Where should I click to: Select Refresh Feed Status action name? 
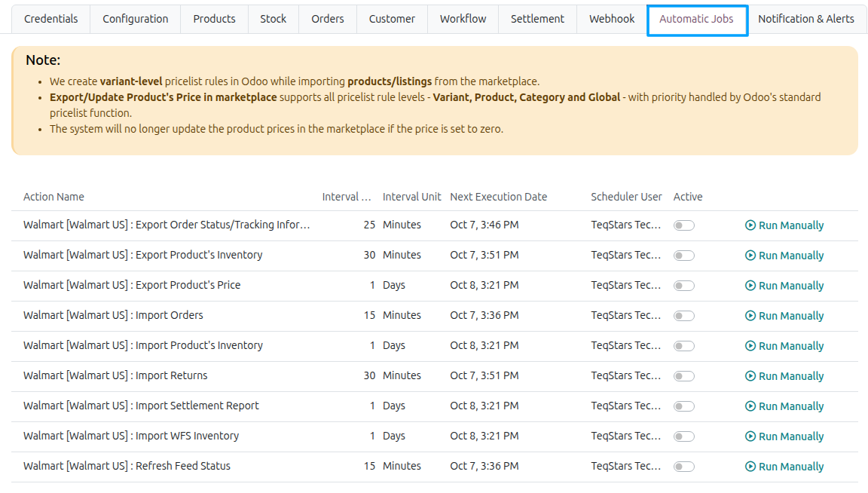127,466
